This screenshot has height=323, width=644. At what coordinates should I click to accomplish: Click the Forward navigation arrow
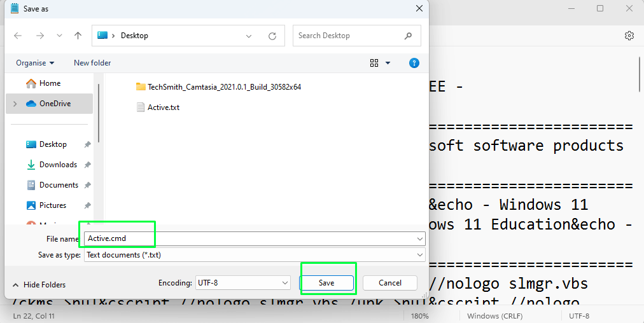click(x=39, y=36)
